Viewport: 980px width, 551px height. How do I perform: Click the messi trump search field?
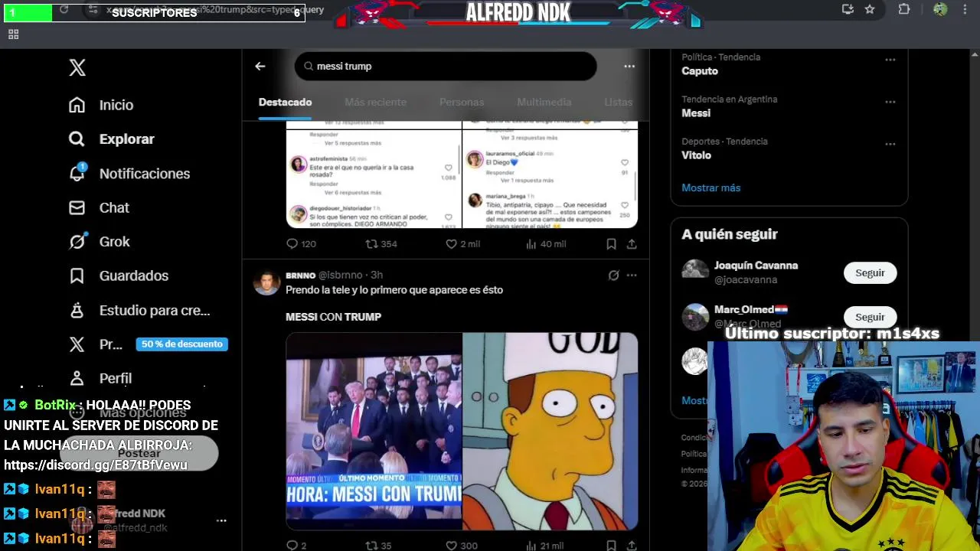pyautogui.click(x=446, y=67)
